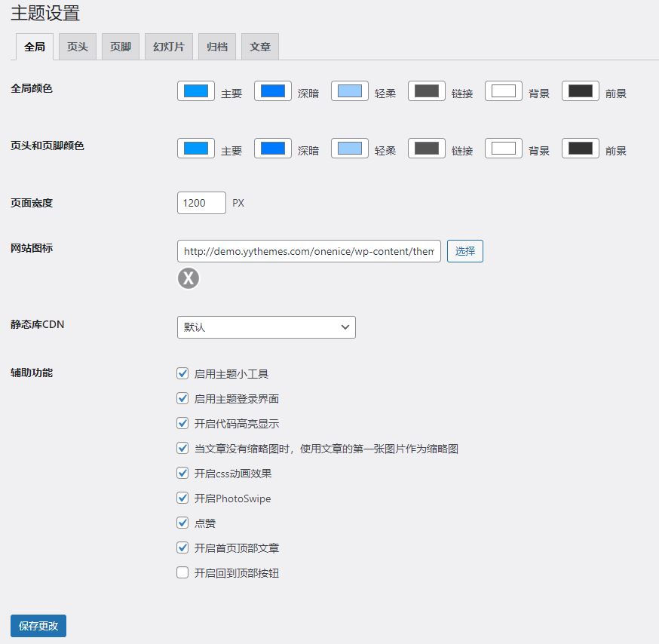
Task: Open the 静态库CDN dropdown
Action: (265, 327)
